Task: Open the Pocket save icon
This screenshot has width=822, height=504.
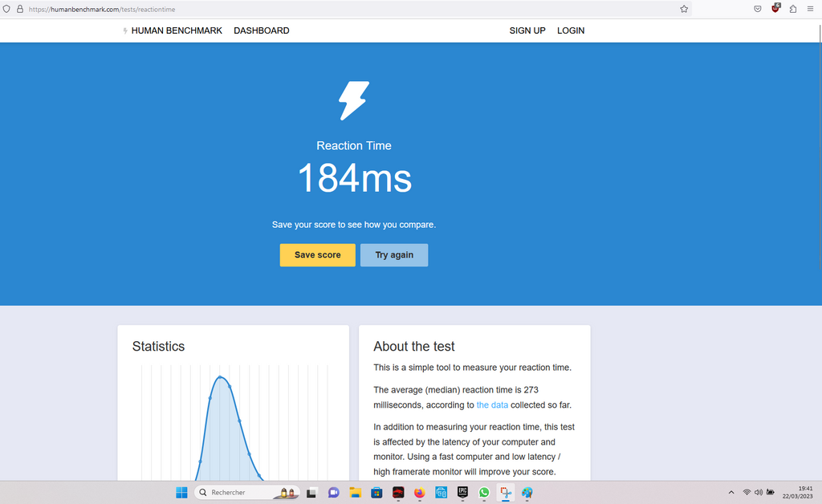Action: click(x=758, y=9)
